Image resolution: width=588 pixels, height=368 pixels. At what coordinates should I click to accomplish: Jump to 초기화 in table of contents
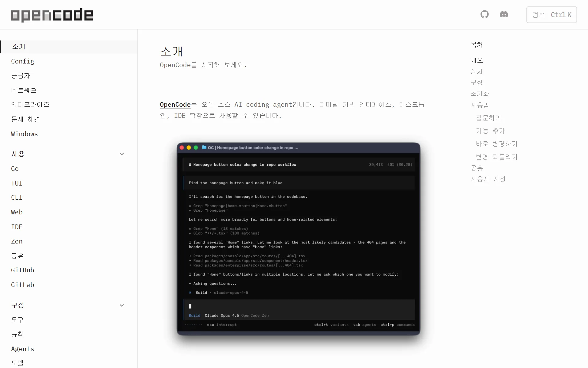point(480,94)
